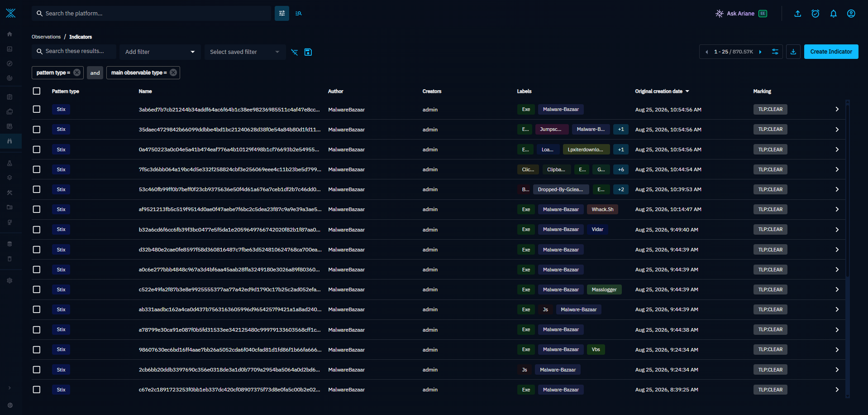Open chevron for row af9521213fb5

pos(837,209)
